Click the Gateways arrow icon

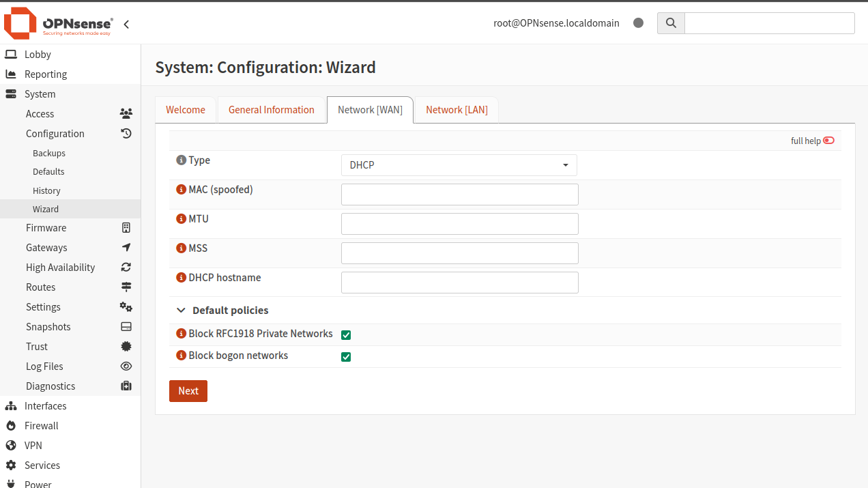tap(126, 247)
